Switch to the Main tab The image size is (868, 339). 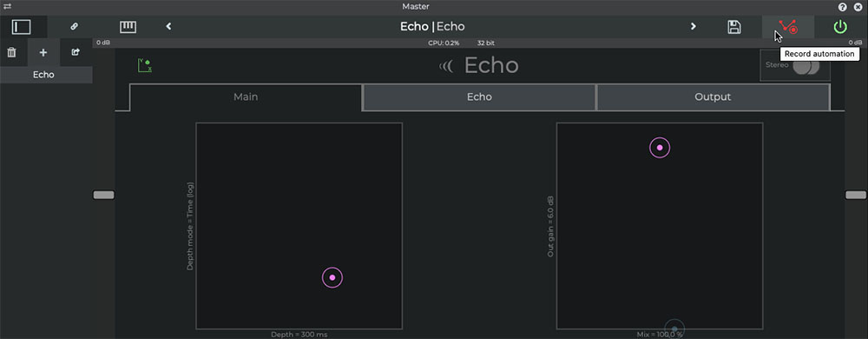[246, 97]
